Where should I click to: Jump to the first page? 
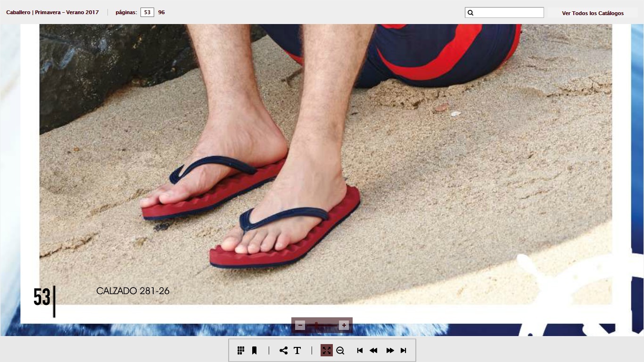(x=360, y=350)
